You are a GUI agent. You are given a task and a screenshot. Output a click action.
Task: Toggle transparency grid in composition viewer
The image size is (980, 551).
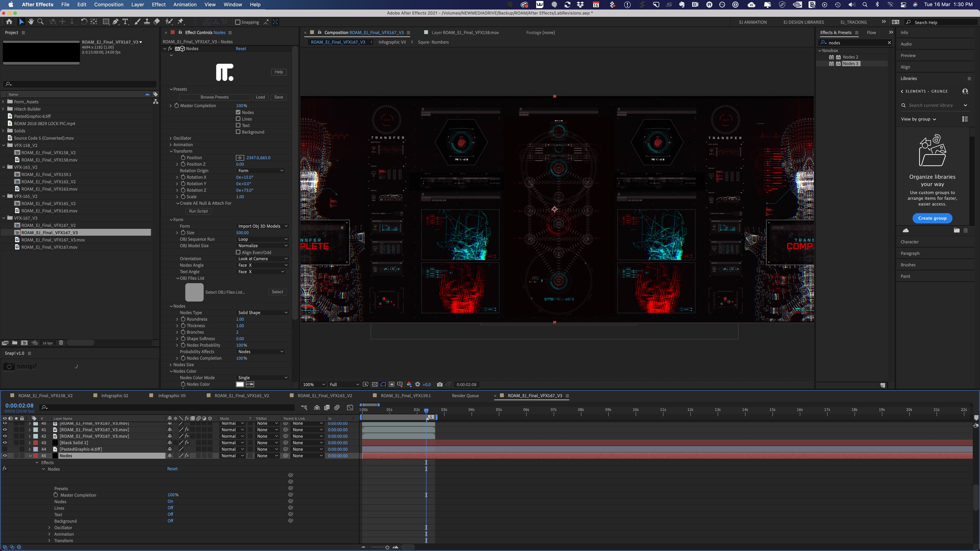[375, 384]
